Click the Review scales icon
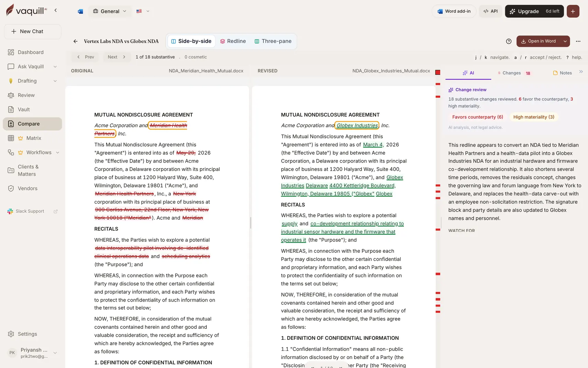This screenshot has height=368, width=588. pyautogui.click(x=11, y=95)
